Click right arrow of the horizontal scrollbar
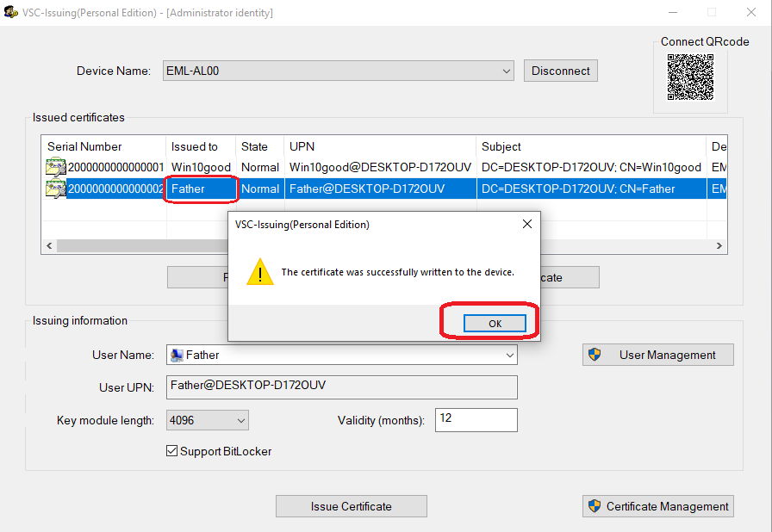Image resolution: width=772 pixels, height=532 pixels. [x=720, y=246]
